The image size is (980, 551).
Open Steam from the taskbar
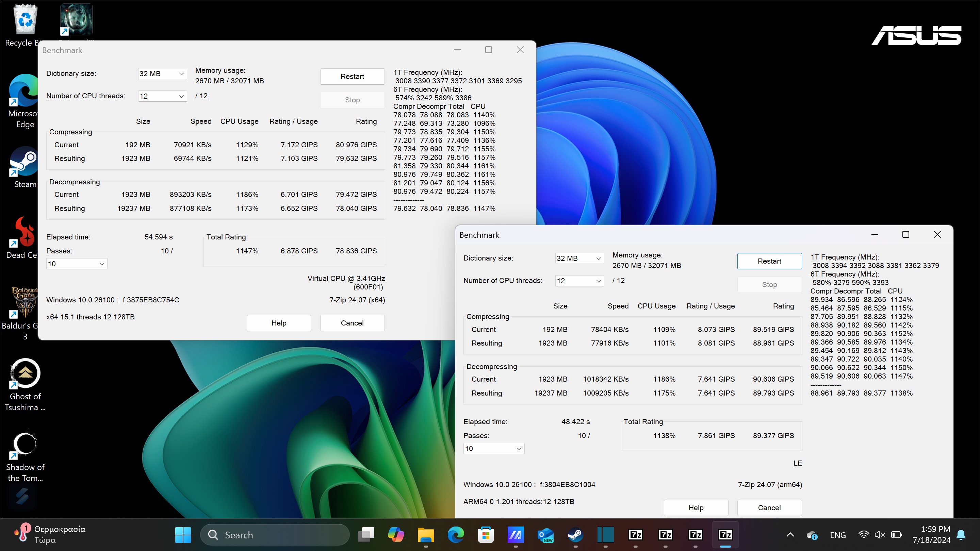point(575,535)
